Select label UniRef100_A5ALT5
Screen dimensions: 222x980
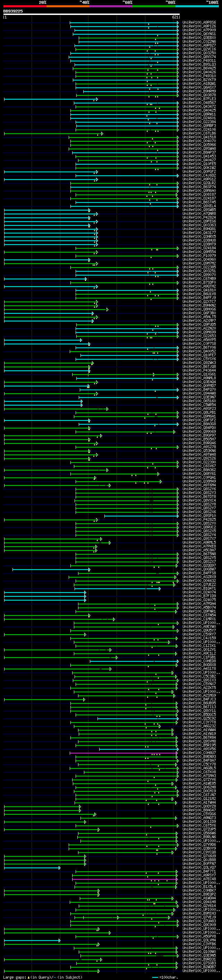click(x=199, y=317)
